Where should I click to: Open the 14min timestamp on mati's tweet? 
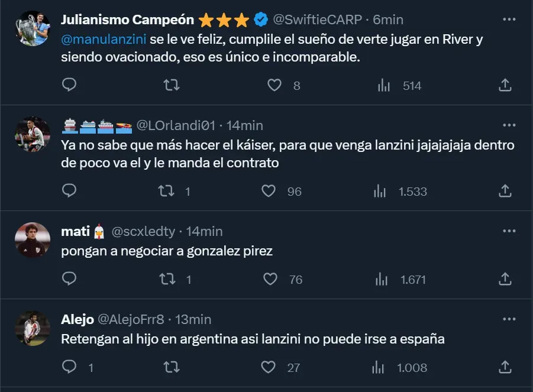coord(204,231)
